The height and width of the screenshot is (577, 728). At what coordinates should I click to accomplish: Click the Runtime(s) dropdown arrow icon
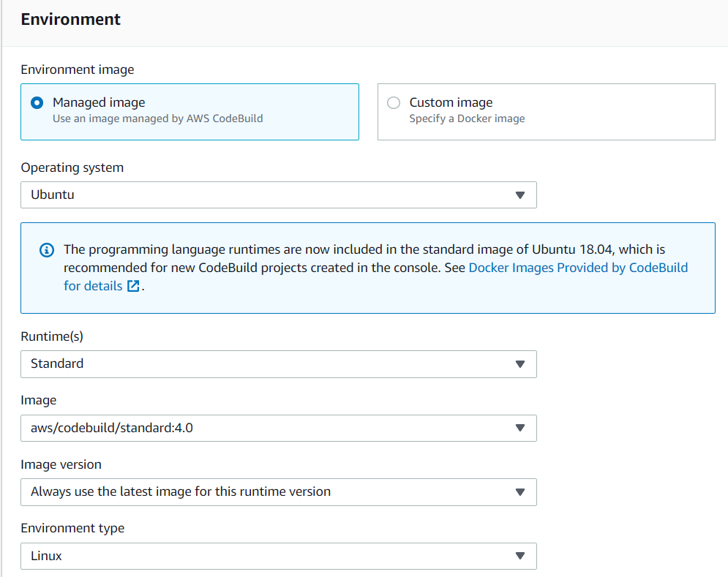(x=520, y=364)
